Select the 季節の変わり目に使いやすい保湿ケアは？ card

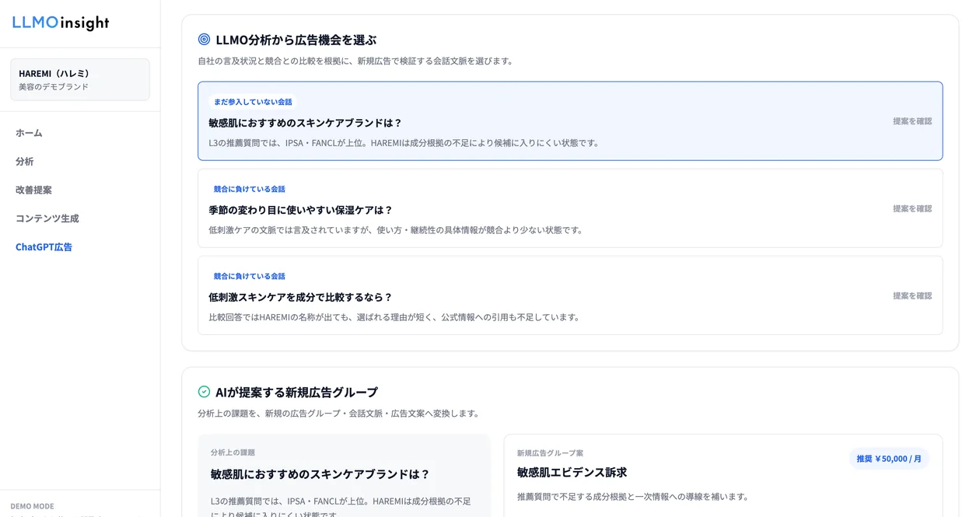(570, 208)
